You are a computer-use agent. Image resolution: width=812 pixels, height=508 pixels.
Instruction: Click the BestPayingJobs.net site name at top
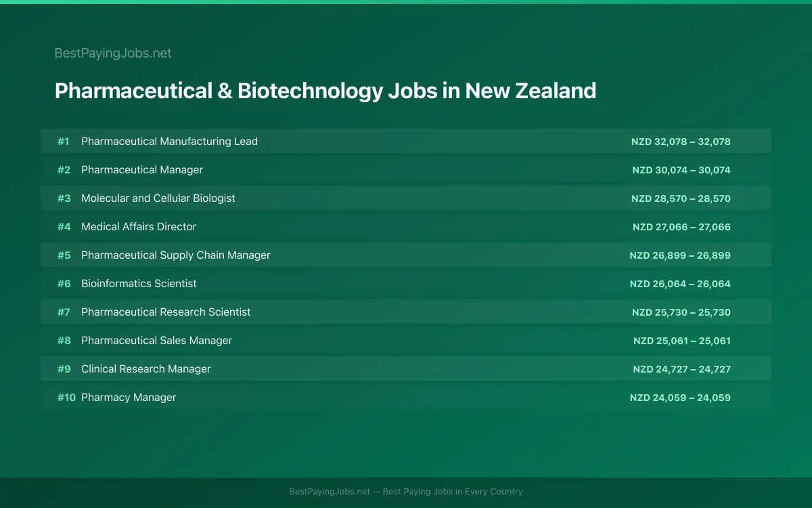pos(113,53)
